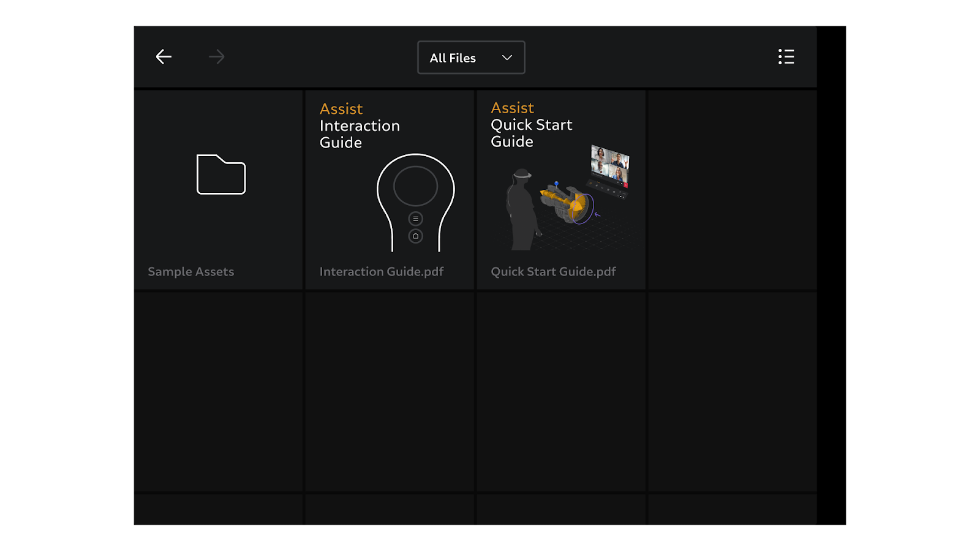Click the back arrow navigation icon
This screenshot has height=551, width=980.
tap(164, 57)
